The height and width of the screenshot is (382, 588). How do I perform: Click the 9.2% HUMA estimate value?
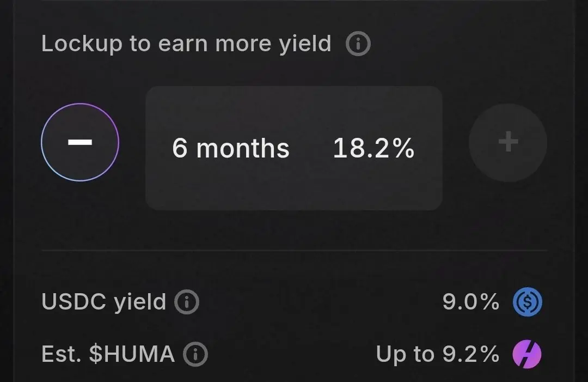click(x=469, y=355)
